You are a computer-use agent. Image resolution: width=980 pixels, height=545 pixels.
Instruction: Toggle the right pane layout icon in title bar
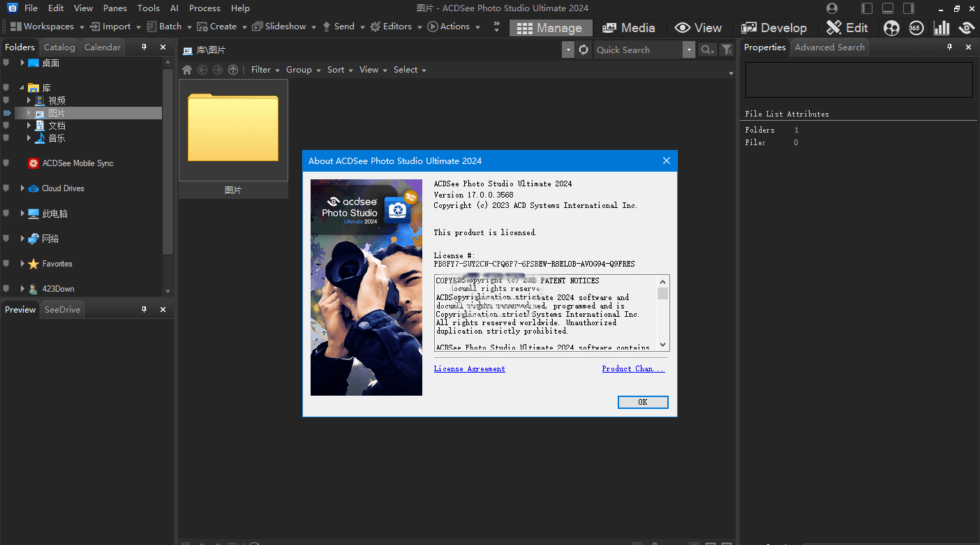(x=908, y=8)
